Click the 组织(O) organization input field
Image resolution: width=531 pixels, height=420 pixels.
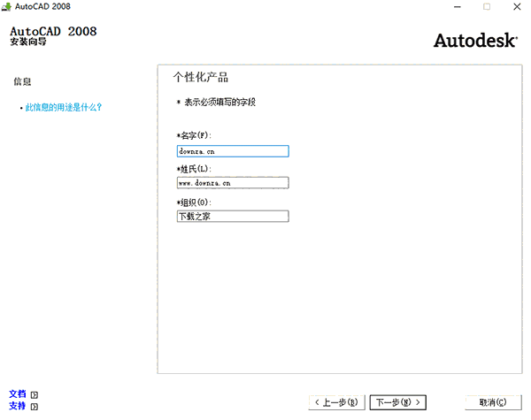pyautogui.click(x=233, y=216)
